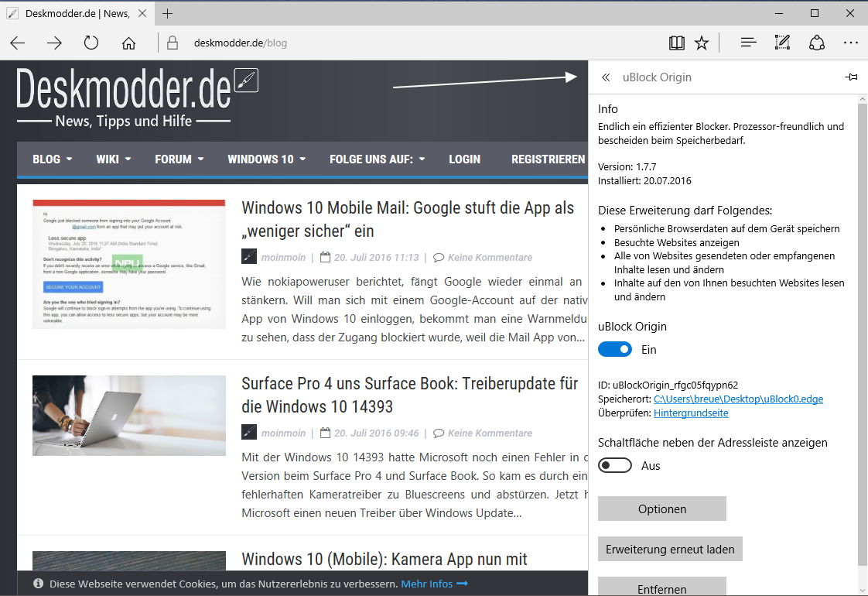Open the uBlock0.edge Speicherort link
The width and height of the screenshot is (868, 596).
pos(739,399)
